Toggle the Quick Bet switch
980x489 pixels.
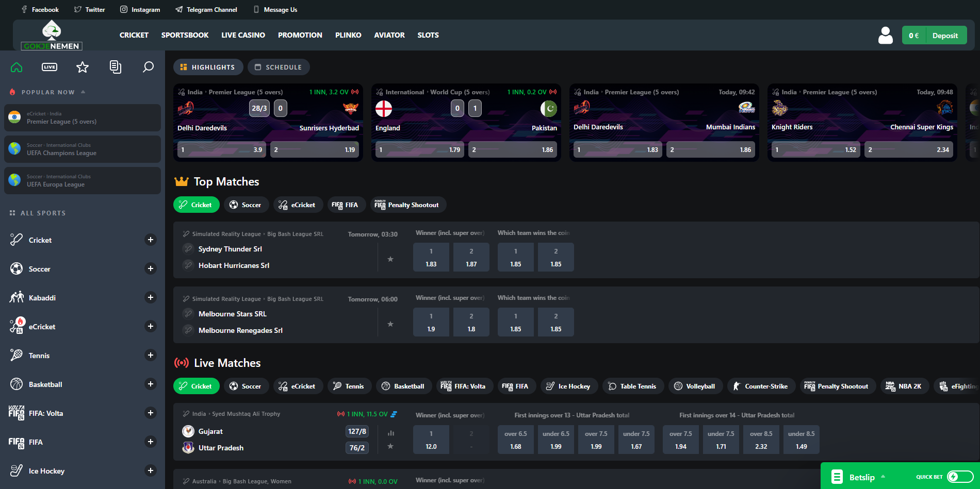coord(960,477)
